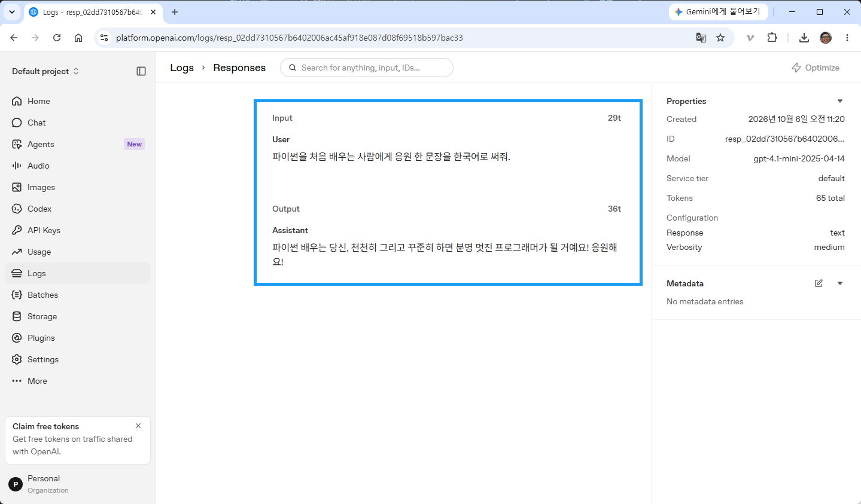Image resolution: width=861 pixels, height=504 pixels.
Task: Open site information icon in address bar
Action: point(104,38)
